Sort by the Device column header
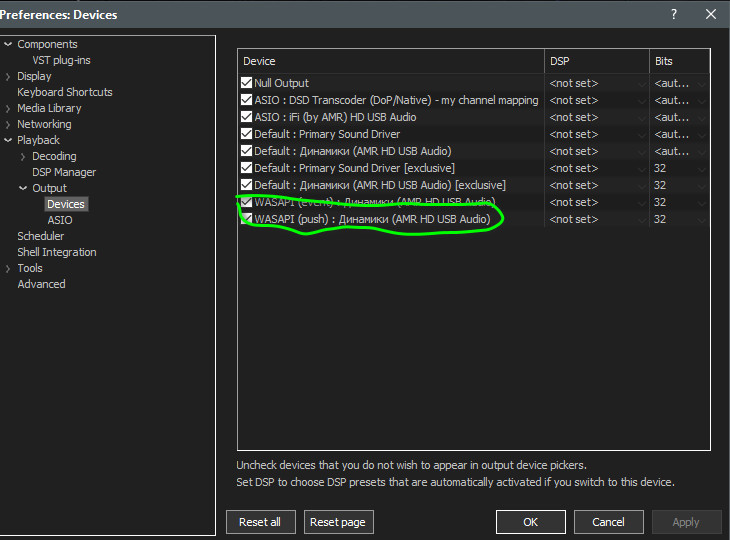 (391, 61)
